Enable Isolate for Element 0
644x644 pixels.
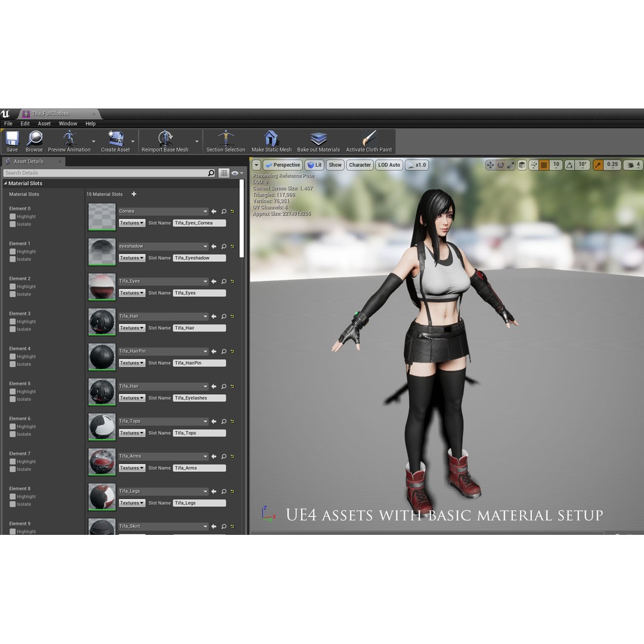click(13, 224)
